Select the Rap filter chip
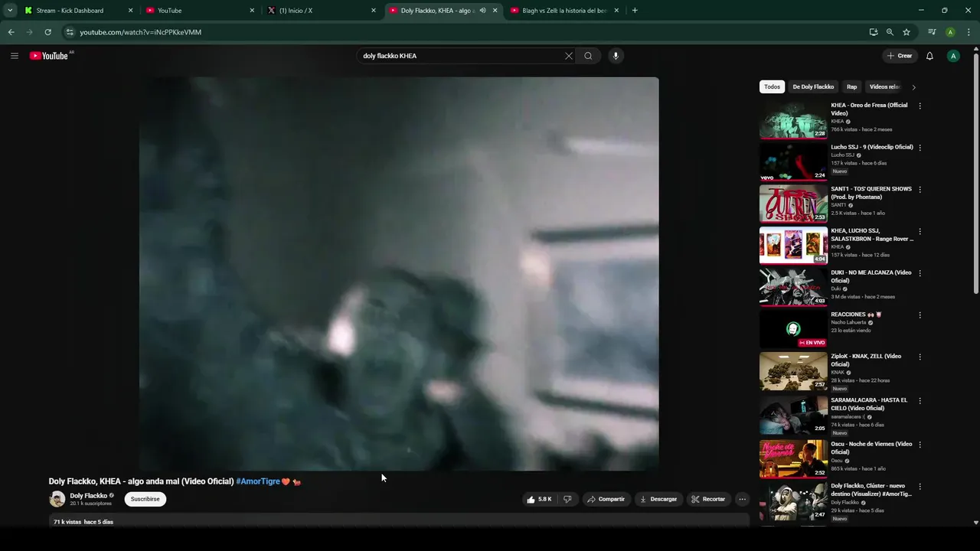Screen dimensions: 980x551 [852, 87]
